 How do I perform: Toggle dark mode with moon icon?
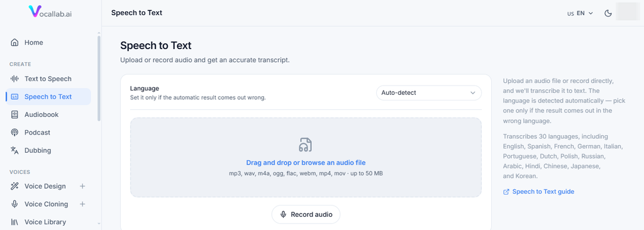[608, 13]
